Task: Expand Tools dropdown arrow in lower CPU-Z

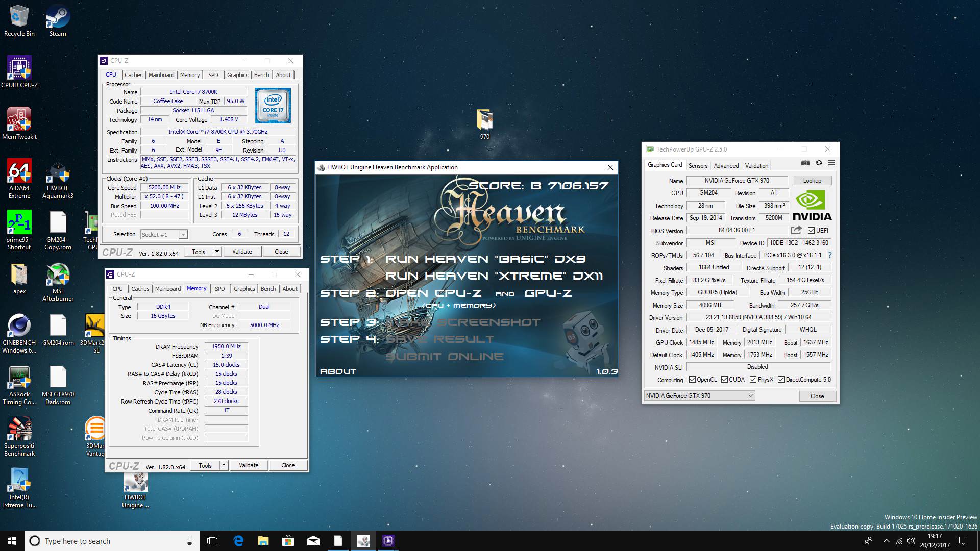Action: (224, 465)
